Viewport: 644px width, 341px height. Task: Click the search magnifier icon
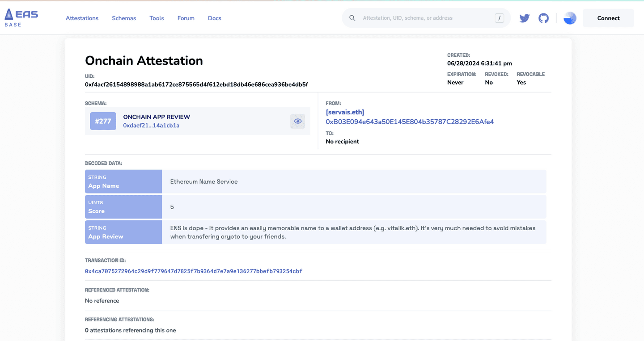point(352,18)
